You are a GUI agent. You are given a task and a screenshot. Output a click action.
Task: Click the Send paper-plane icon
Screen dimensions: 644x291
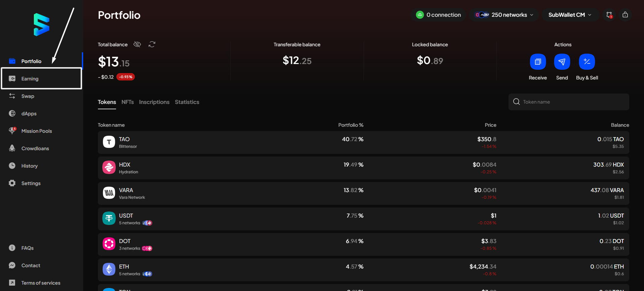tap(562, 62)
